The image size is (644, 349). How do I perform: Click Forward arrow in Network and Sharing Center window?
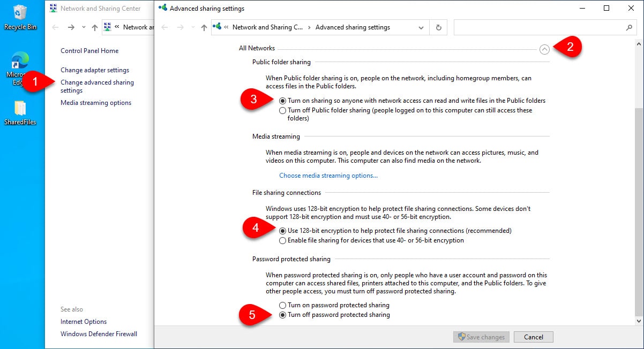pyautogui.click(x=71, y=27)
